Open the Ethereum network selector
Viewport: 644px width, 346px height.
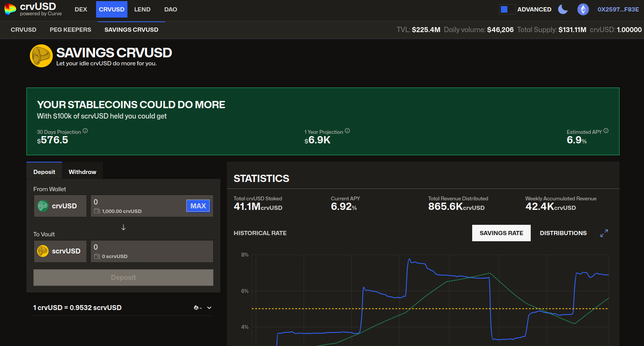[x=583, y=9]
